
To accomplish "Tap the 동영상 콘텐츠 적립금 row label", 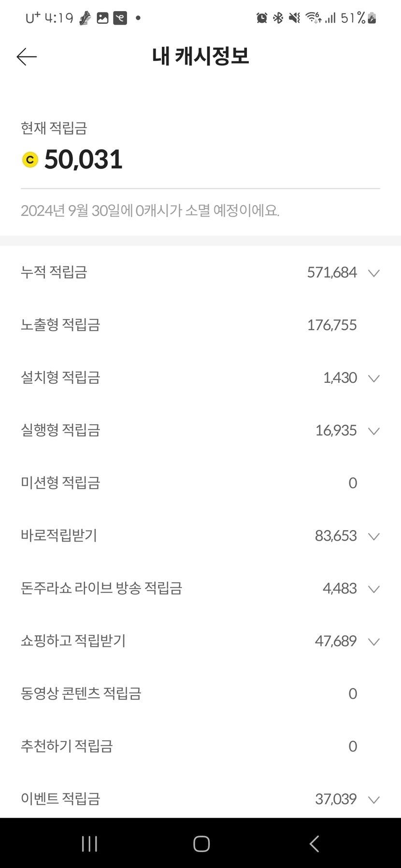I will (x=81, y=694).
